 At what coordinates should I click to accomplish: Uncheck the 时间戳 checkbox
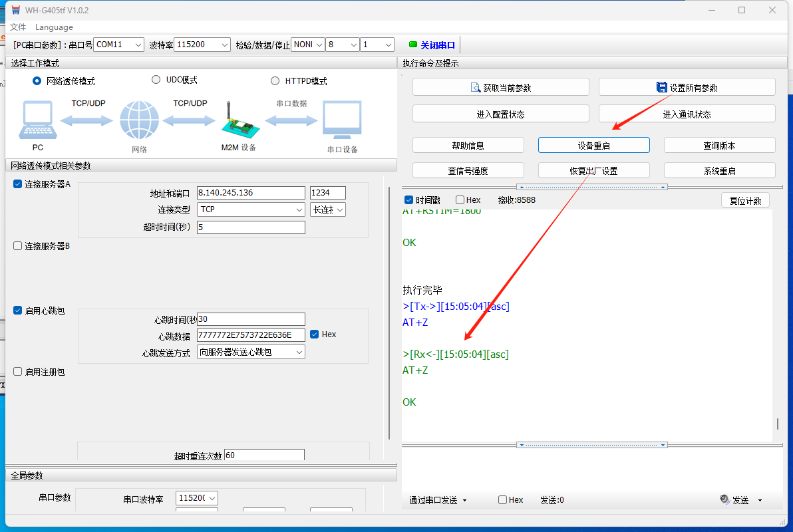[408, 200]
